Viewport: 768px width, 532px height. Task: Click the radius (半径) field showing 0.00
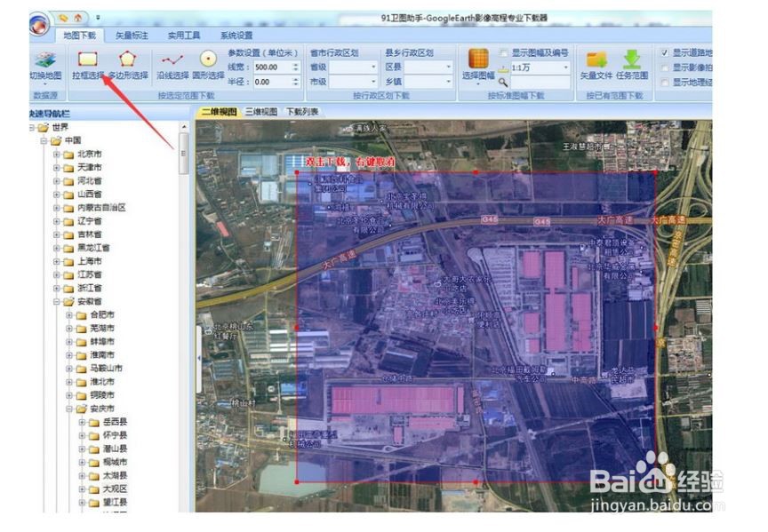coord(272,82)
